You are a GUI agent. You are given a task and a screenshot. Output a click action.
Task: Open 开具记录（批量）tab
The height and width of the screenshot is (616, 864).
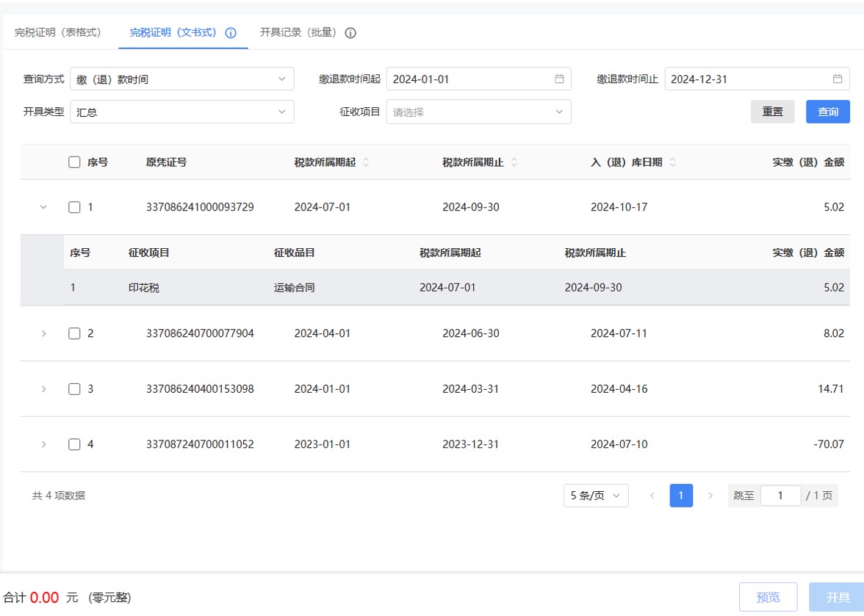coord(298,32)
